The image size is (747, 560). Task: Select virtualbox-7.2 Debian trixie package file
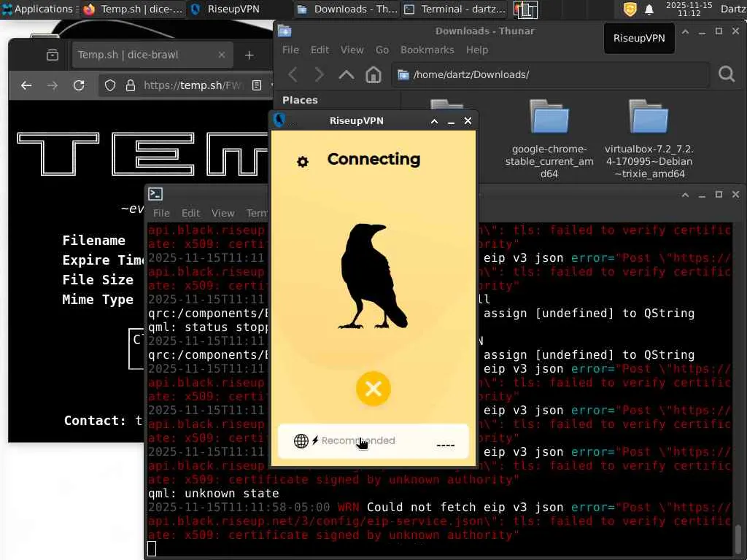[649, 139]
